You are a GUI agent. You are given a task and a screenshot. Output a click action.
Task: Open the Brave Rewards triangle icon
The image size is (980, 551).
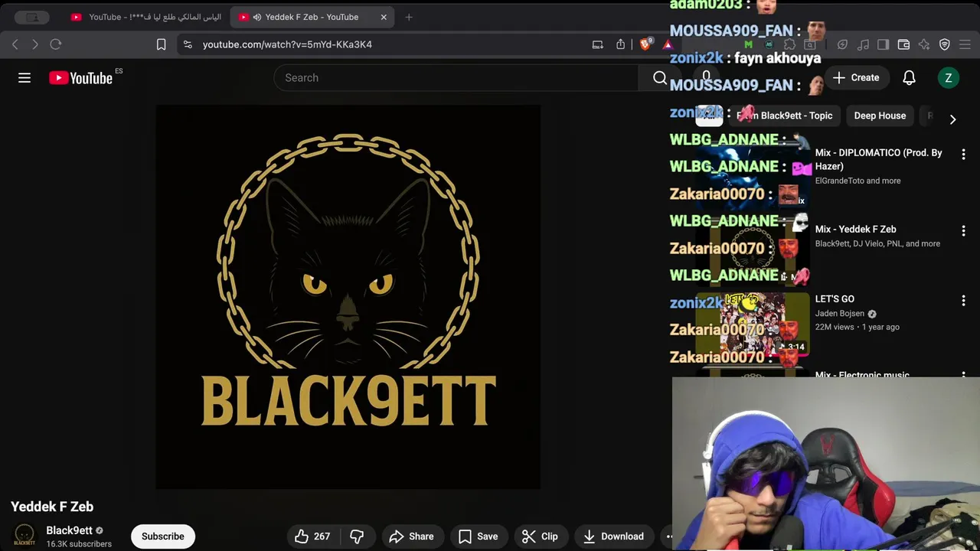point(668,44)
